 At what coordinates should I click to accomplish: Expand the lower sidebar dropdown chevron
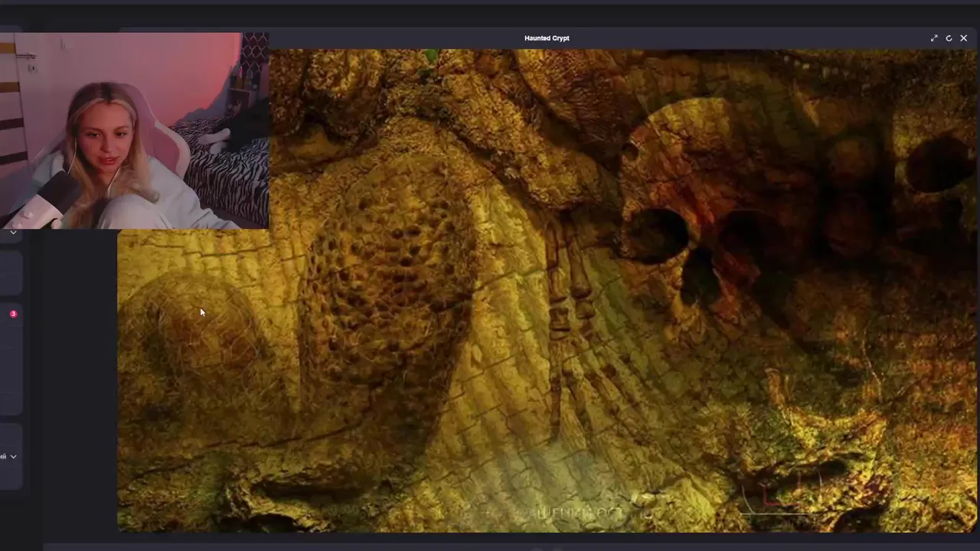pyautogui.click(x=13, y=456)
